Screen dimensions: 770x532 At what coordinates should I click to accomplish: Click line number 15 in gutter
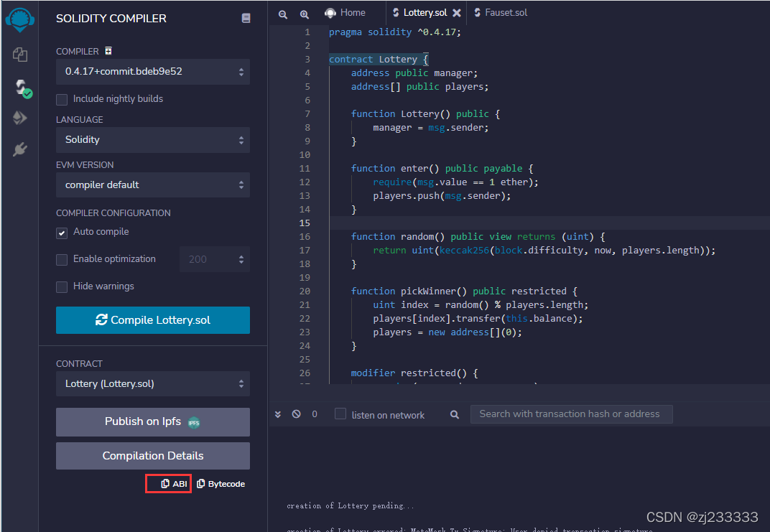[305, 223]
